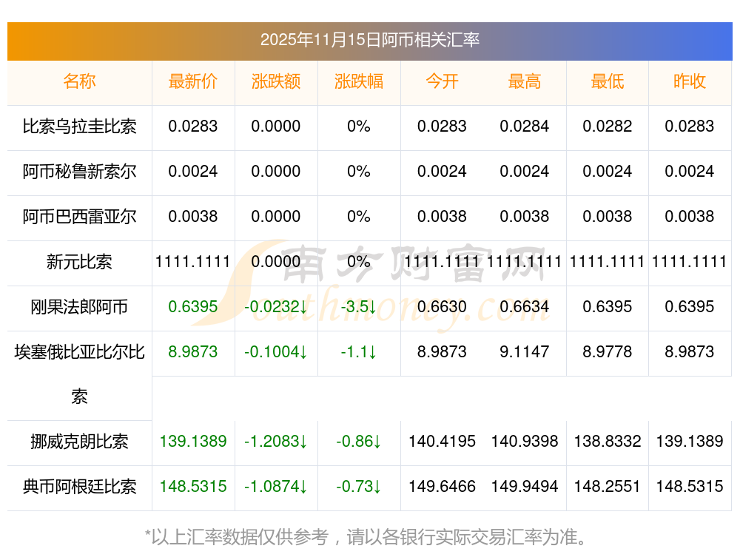This screenshot has height=560, width=740.
Task: Click opening price 0.6630
Action: (442, 307)
